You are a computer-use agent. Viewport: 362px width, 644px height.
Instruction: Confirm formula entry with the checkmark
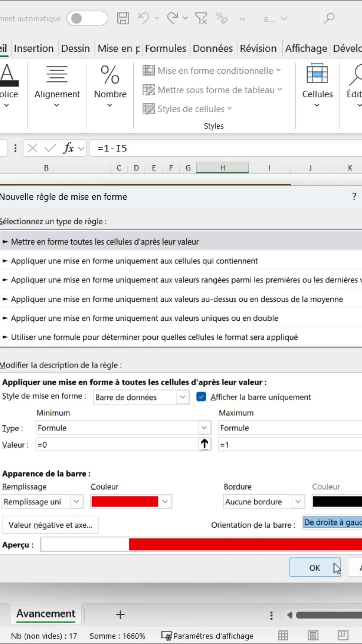click(50, 148)
